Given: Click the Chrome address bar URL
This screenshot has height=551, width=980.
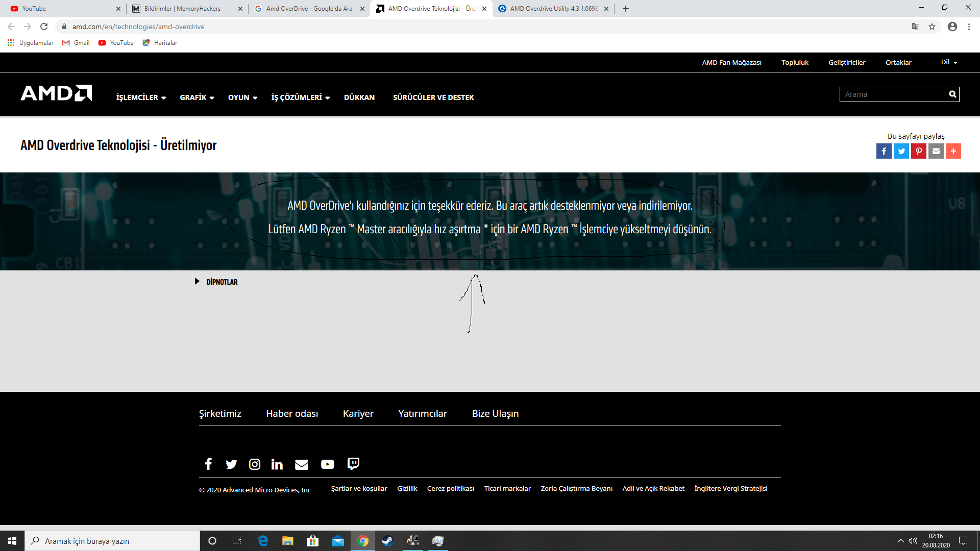Looking at the screenshot, I should pyautogui.click(x=138, y=27).
